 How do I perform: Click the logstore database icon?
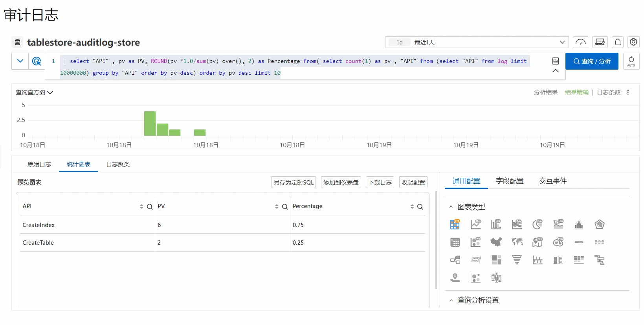17,42
